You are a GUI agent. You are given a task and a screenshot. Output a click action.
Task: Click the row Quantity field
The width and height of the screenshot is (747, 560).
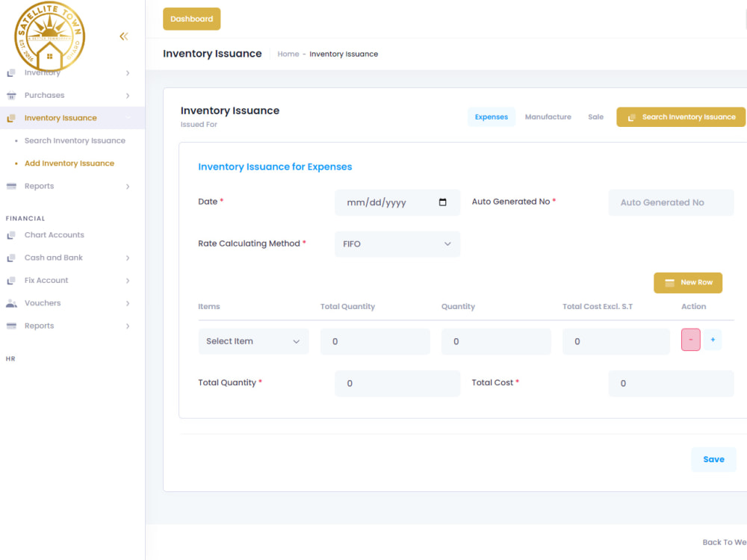tap(496, 341)
